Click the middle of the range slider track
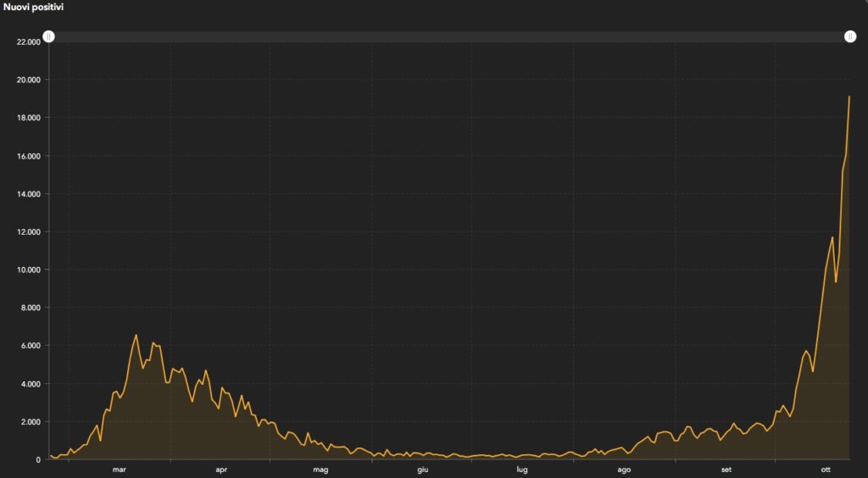The height and width of the screenshot is (478, 868). (x=449, y=36)
